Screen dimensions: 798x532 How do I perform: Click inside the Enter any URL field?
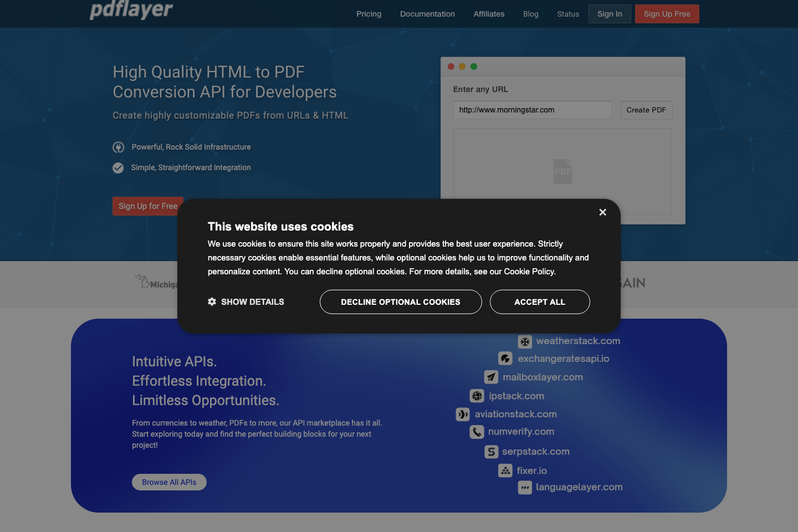point(533,110)
